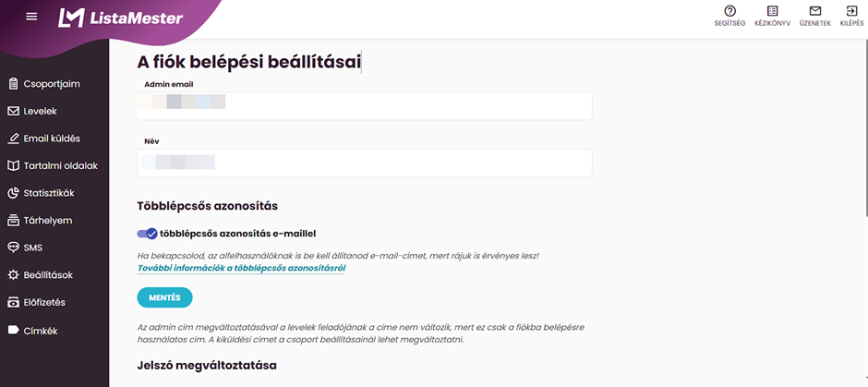Click the Csoportjaim clipboard icon
Viewport: 868px width, 387px height.
(14, 84)
